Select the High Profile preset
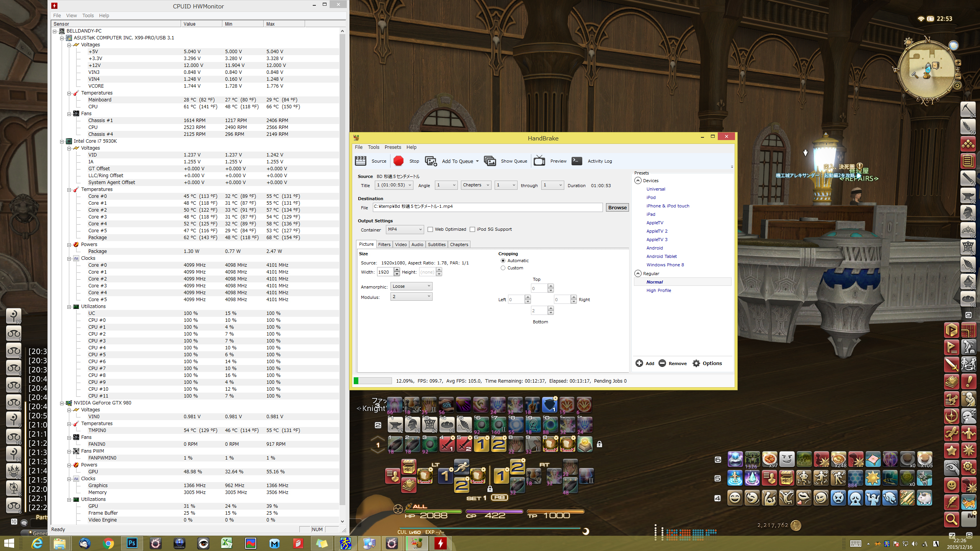The height and width of the screenshot is (551, 980). click(658, 290)
